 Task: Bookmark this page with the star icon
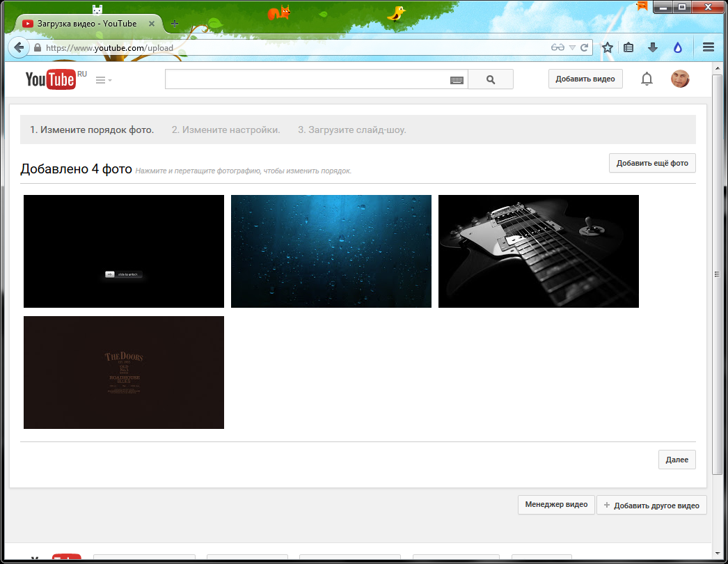coord(608,47)
